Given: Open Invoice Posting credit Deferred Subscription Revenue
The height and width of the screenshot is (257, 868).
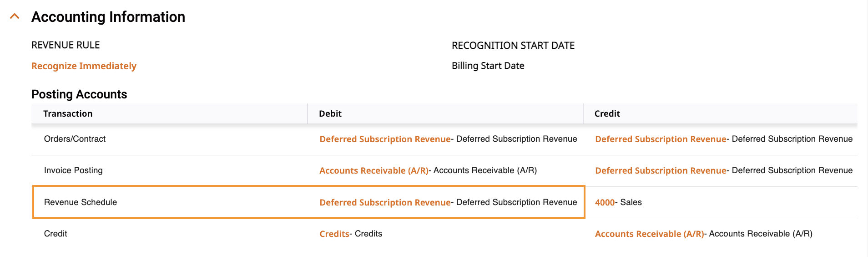Looking at the screenshot, I should coord(661,170).
